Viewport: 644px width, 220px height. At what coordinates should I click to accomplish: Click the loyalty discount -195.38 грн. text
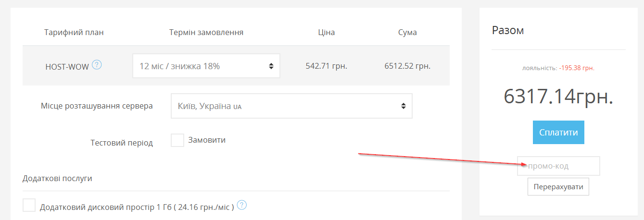pyautogui.click(x=576, y=68)
